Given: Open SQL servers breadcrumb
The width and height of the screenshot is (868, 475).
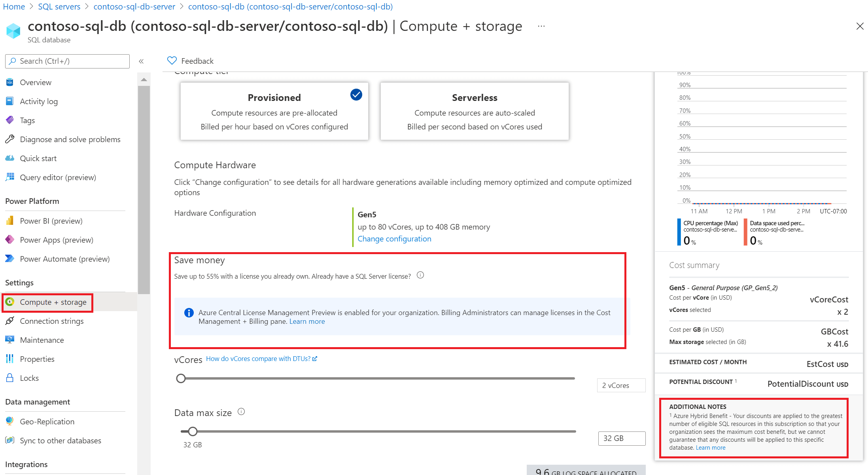Looking at the screenshot, I should click(x=59, y=6).
